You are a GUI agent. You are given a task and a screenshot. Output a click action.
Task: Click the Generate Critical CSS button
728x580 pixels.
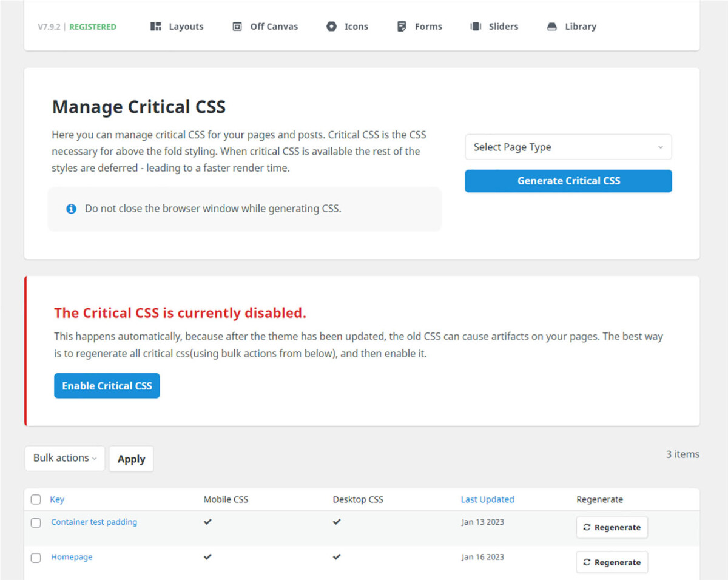[x=568, y=181]
